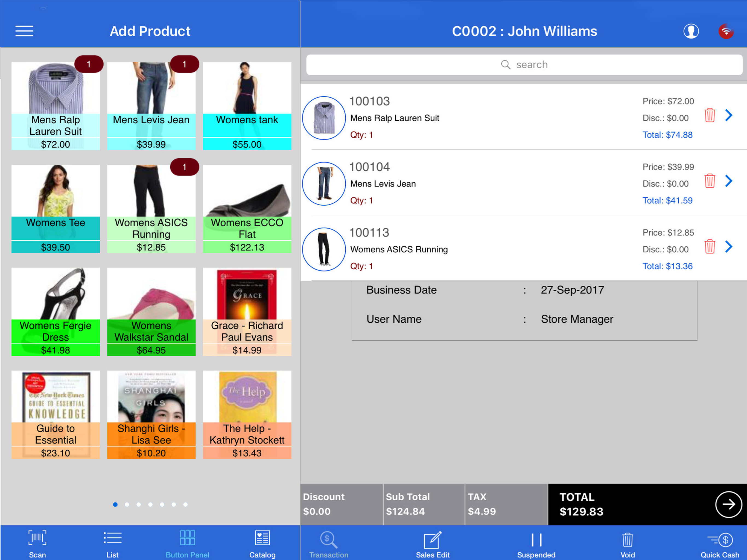Switch to the List view tab
This screenshot has width=747, height=560.
pos(112,543)
